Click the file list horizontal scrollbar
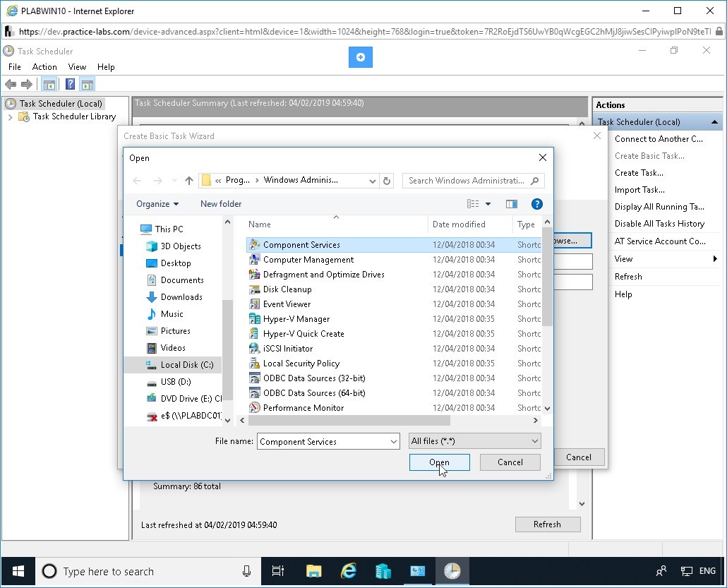Viewport: 727px width, 588px height. [349, 421]
